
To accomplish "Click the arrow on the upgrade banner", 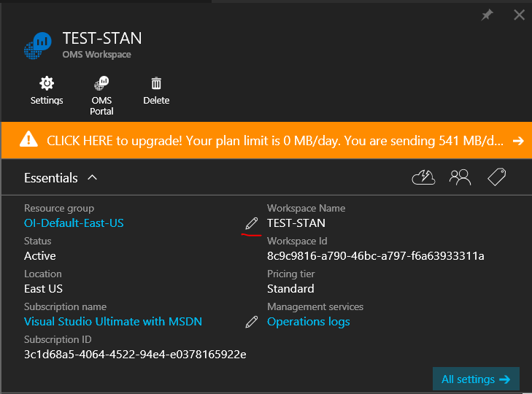I will [518, 140].
